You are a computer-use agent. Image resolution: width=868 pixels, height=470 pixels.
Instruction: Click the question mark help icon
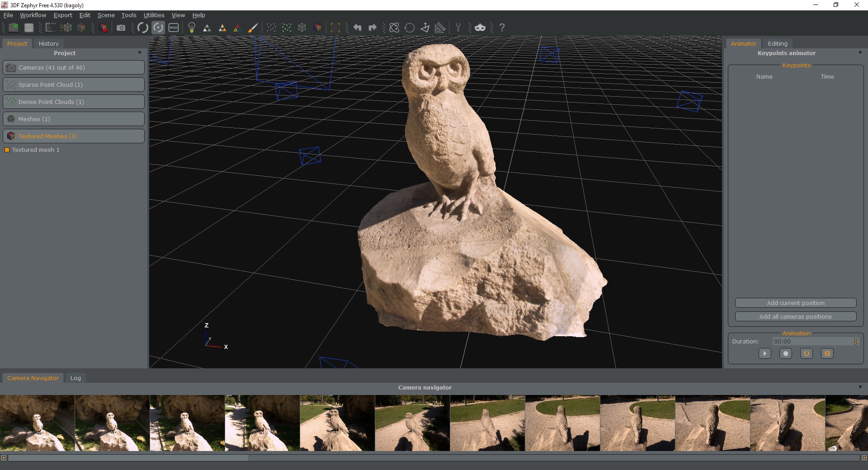tap(502, 28)
